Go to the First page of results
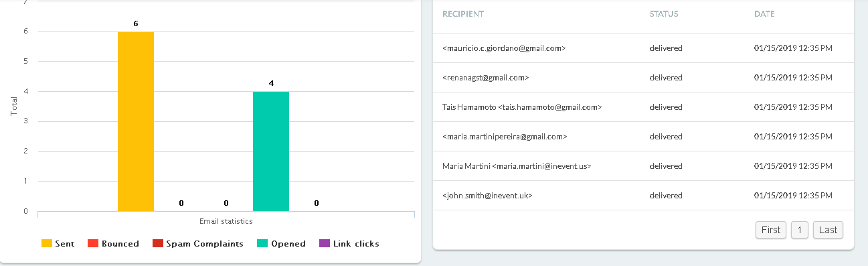This screenshot has width=868, height=266. point(771,230)
